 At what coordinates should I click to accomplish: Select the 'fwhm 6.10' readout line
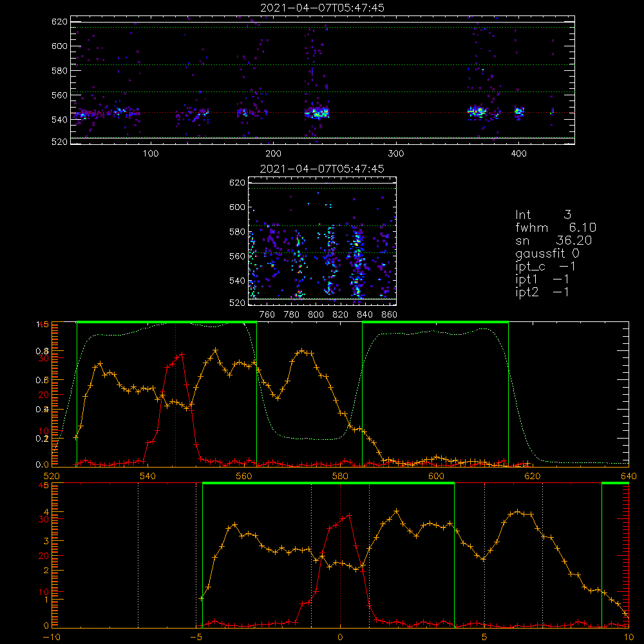pos(556,227)
